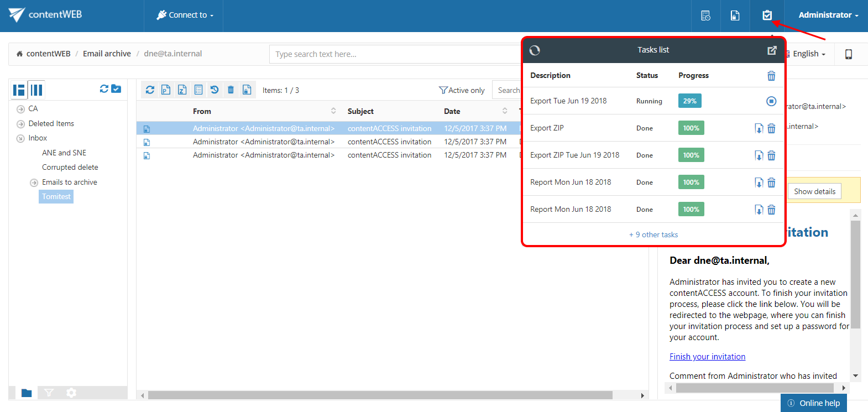The width and height of the screenshot is (868, 412).
Task: Sort by the Date column arrows
Action: (x=505, y=111)
